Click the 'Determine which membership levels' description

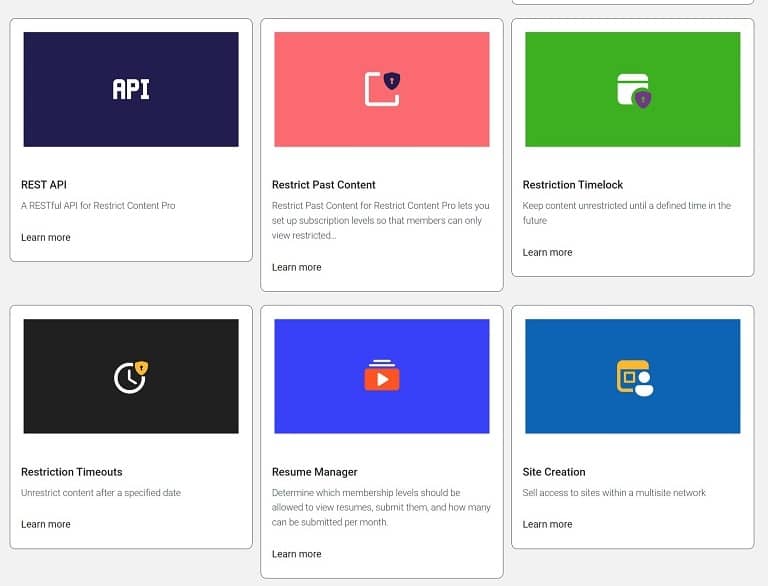point(381,507)
